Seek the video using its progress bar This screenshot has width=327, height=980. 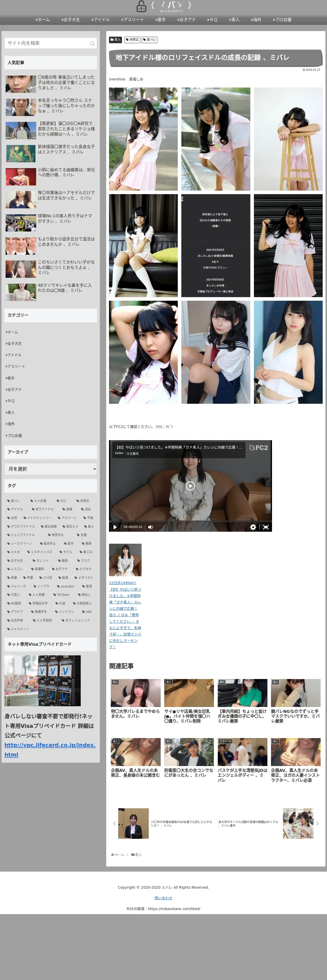(190, 521)
